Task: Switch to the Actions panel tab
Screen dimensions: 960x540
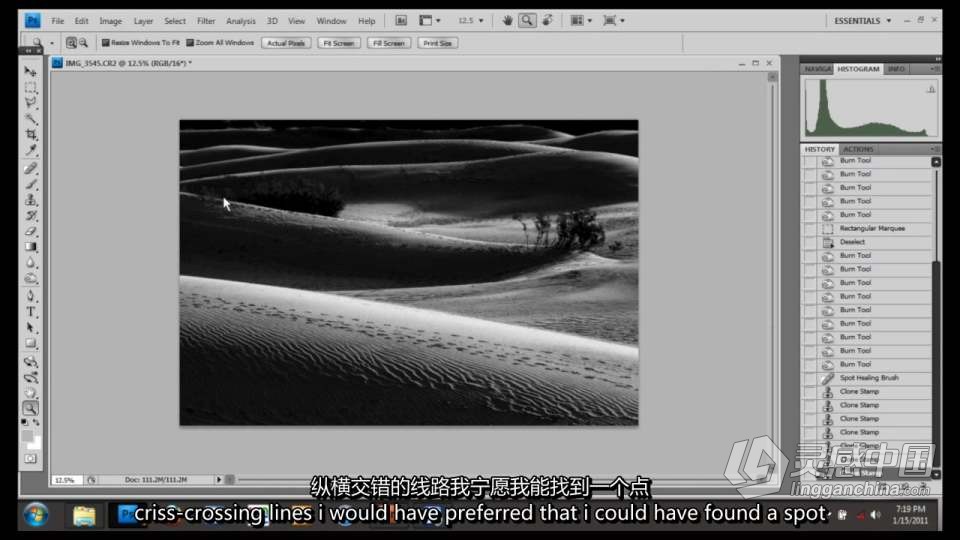Action: point(858,149)
